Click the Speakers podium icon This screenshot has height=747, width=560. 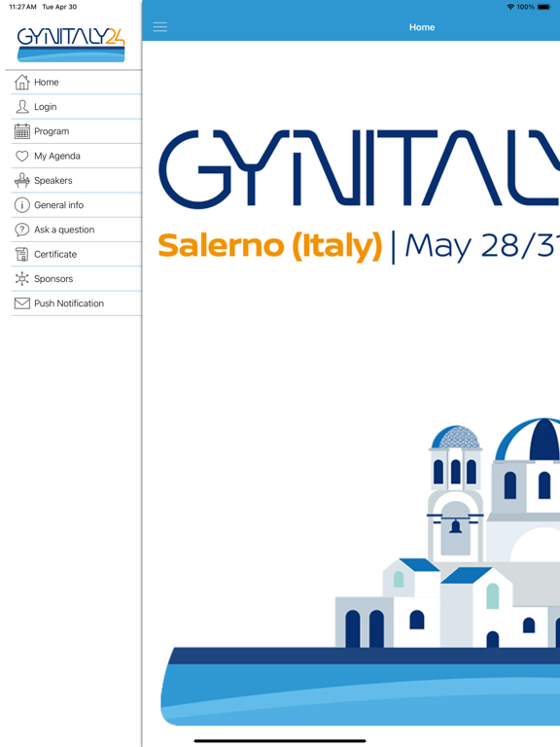click(x=22, y=180)
